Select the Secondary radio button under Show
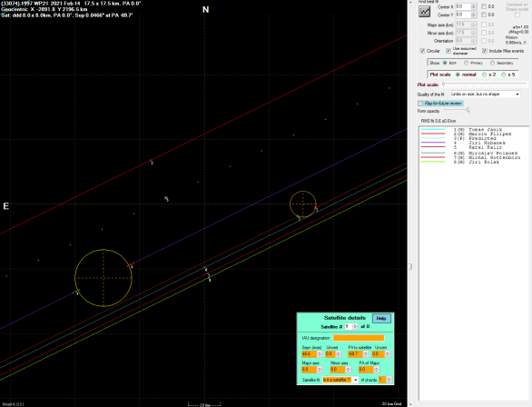This screenshot has height=407, width=532. click(x=492, y=63)
